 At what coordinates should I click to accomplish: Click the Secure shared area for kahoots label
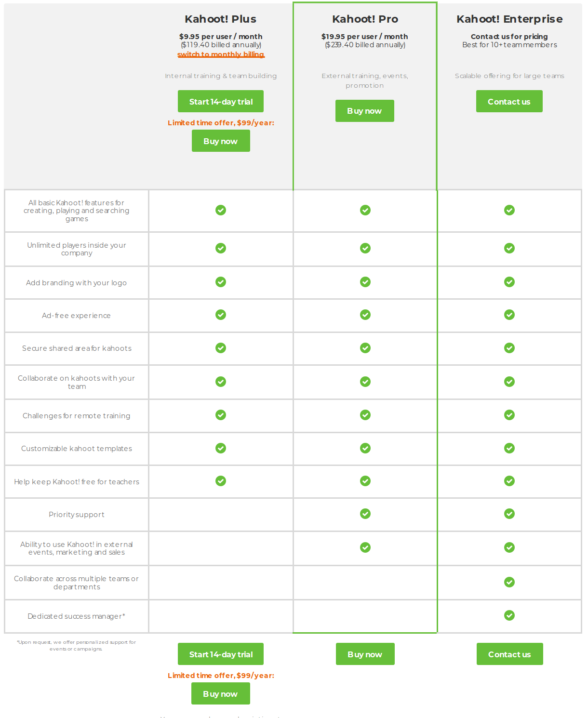point(77,348)
